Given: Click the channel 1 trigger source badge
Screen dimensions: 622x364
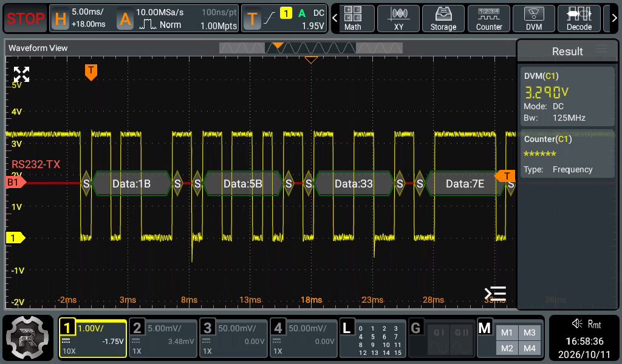Looking at the screenshot, I should [x=286, y=13].
